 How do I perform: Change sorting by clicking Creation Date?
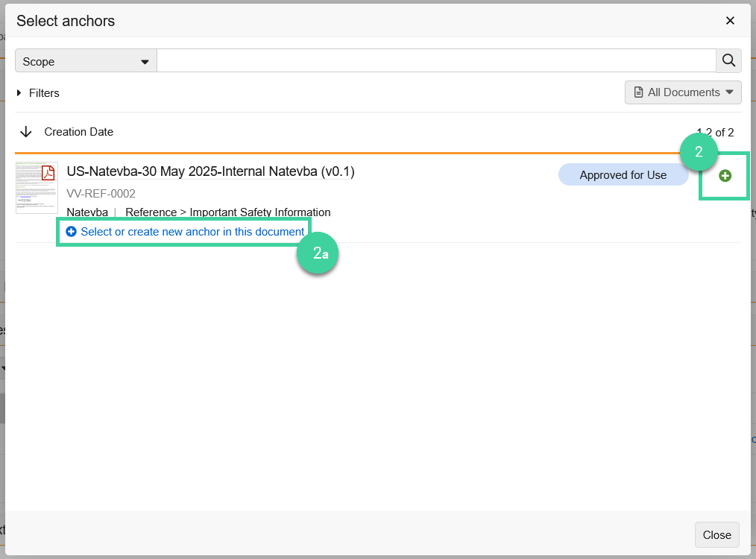[x=79, y=132]
